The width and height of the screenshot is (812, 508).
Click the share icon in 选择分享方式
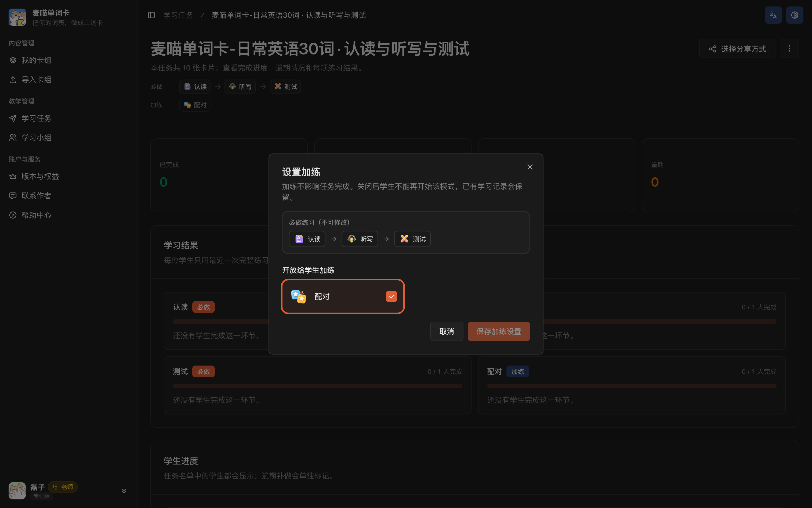pyautogui.click(x=712, y=49)
